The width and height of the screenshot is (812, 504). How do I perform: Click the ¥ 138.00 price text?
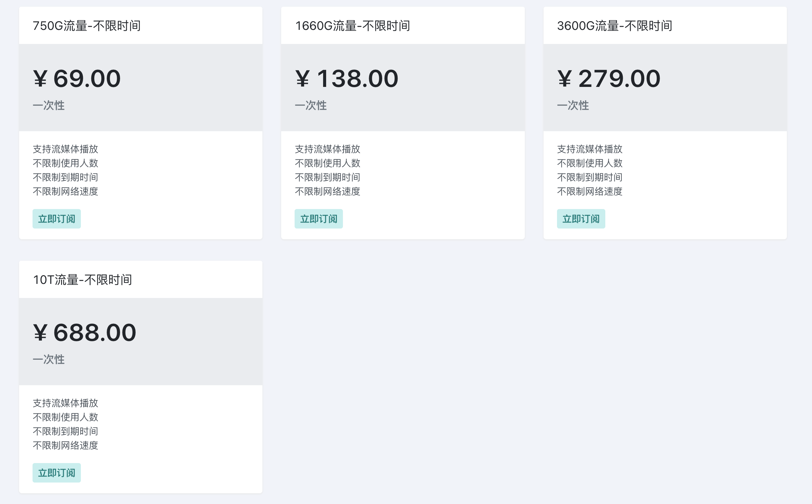[x=347, y=79]
